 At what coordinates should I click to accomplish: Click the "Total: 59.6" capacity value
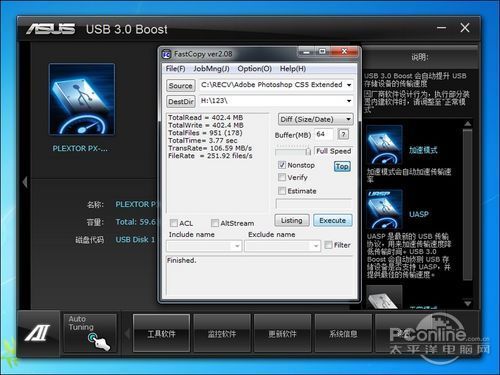[x=136, y=222]
